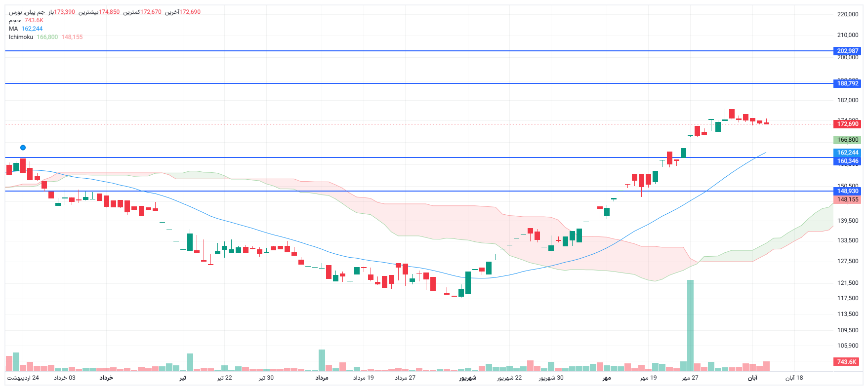Click the tallest green volume bar
868x390 pixels.
point(690,325)
